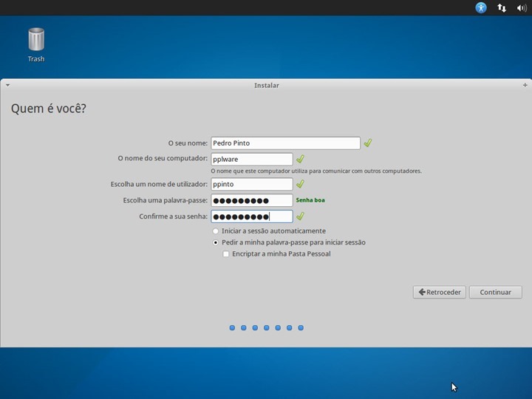
Task: Go back with the Retroceder button
Action: pyautogui.click(x=440, y=292)
